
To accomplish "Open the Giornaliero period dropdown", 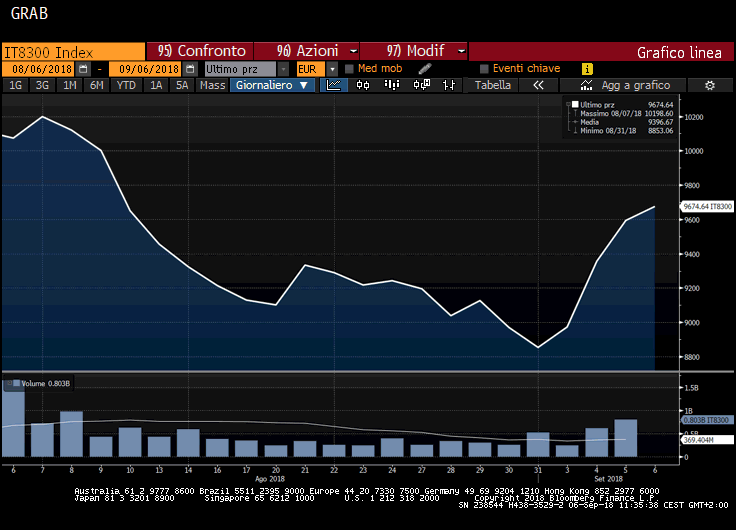I will tap(274, 86).
